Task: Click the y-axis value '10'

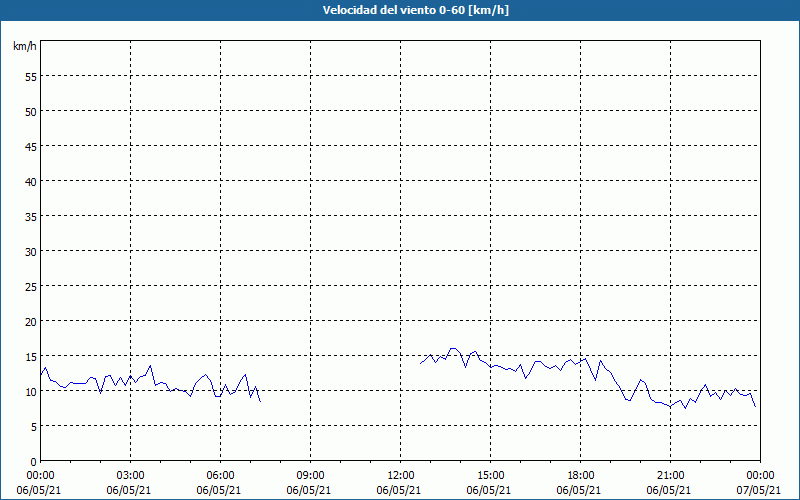Action: coord(31,392)
